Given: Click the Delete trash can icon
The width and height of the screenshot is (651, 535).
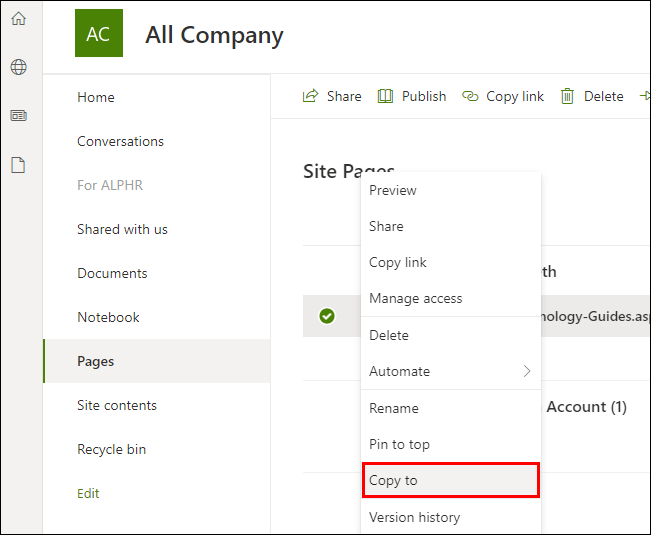Looking at the screenshot, I should click(567, 96).
